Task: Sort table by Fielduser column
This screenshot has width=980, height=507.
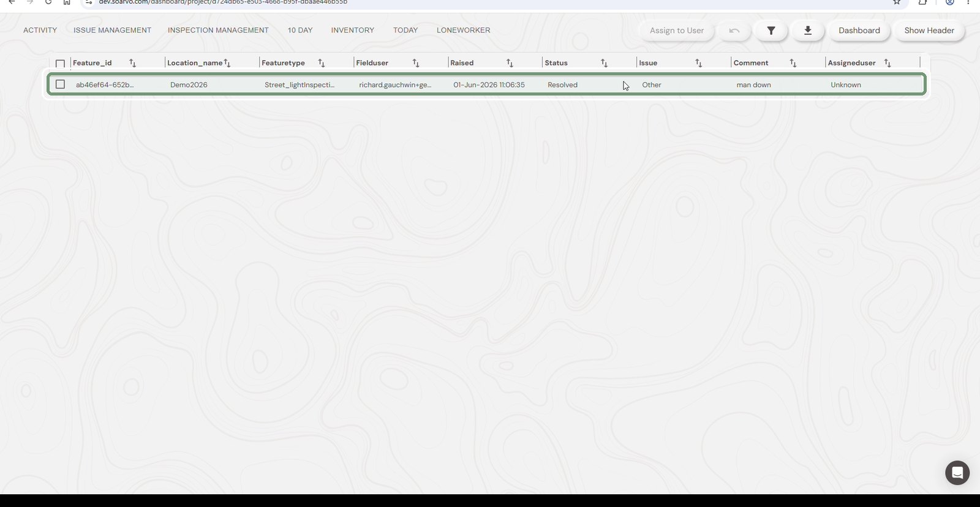Action: click(415, 63)
